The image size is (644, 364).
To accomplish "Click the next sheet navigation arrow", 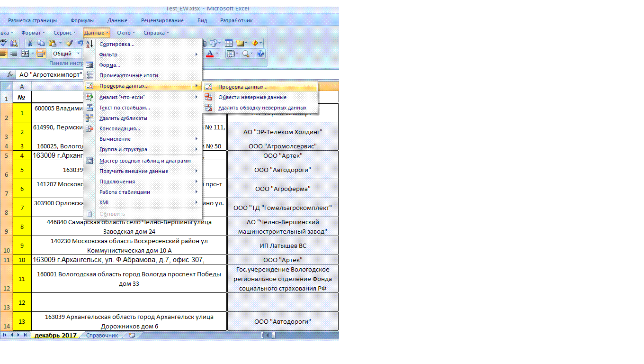I will coord(18,335).
